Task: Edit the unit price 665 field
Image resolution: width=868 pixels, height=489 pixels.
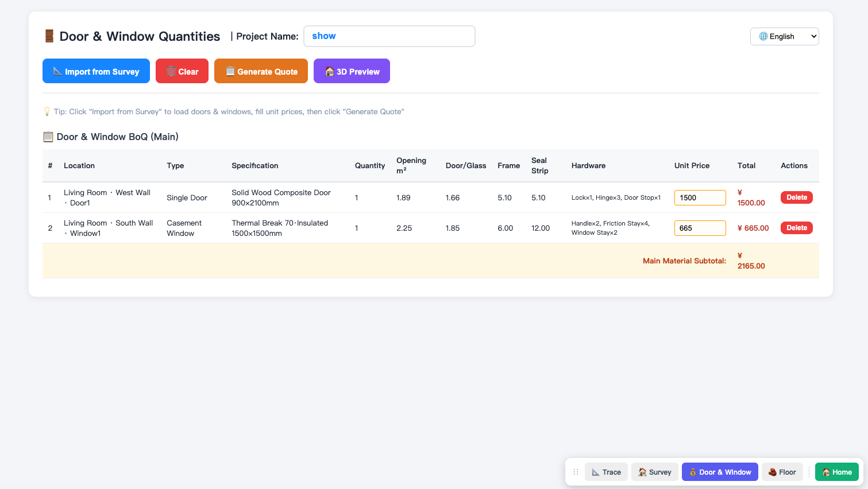Action: point(700,228)
